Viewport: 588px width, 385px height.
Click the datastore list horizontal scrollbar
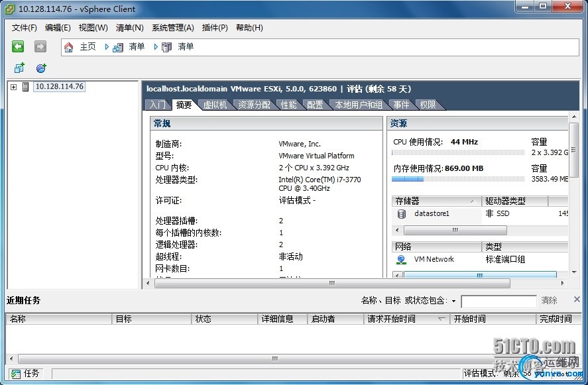point(455,230)
